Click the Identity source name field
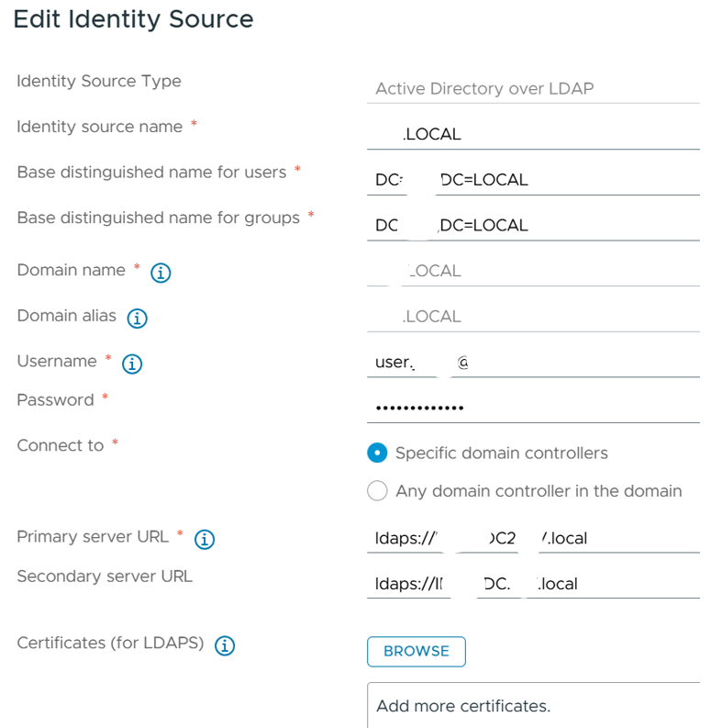Image resolution: width=722 pixels, height=728 pixels. pos(532,134)
